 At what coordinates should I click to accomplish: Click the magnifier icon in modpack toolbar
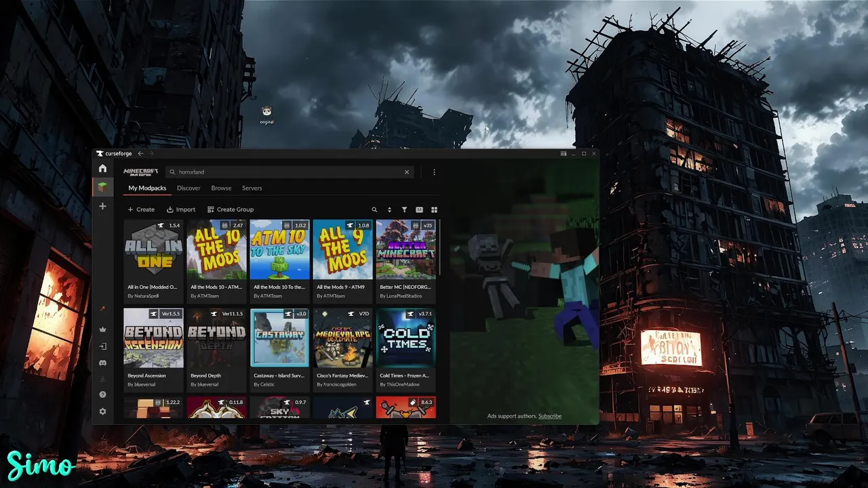pyautogui.click(x=374, y=209)
